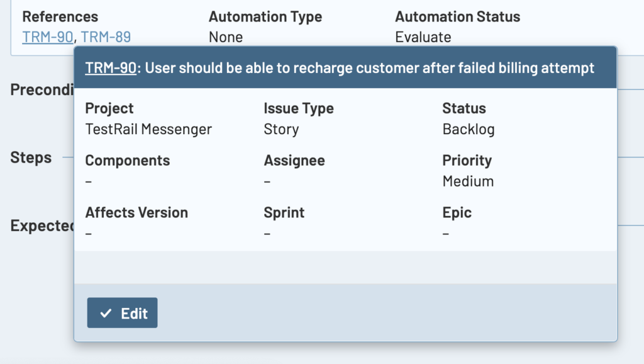Click the Assignee field label
This screenshot has width=644, height=364.
click(x=294, y=161)
